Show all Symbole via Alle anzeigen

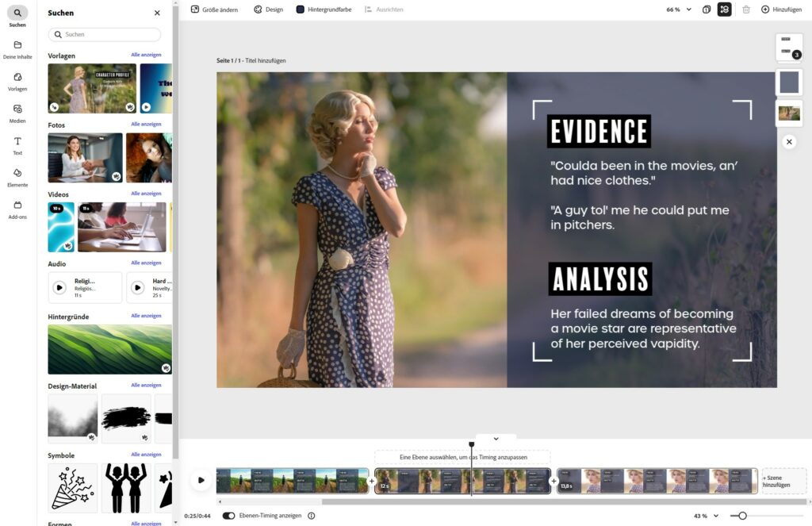click(146, 455)
